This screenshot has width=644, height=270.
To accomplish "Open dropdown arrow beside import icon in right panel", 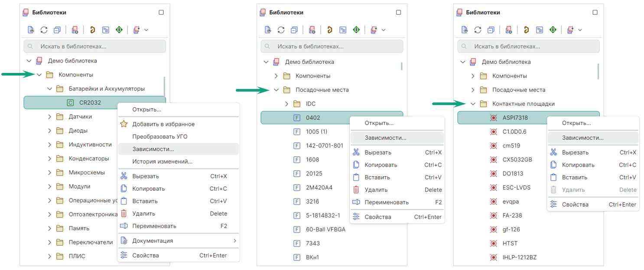I will coord(580,30).
